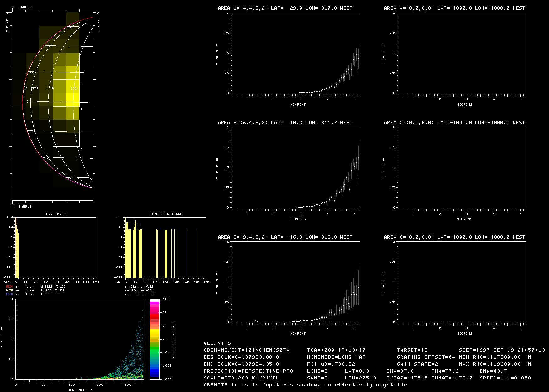Screen dimensions: 549x392
Task: Click the BDRF versus band number scatter plot
Action: pos(79,339)
